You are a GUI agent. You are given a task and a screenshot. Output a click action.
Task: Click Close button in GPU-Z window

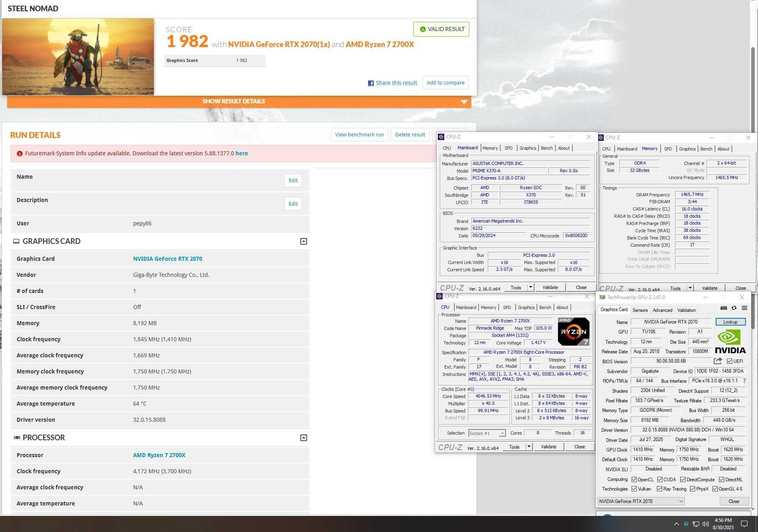[734, 501]
